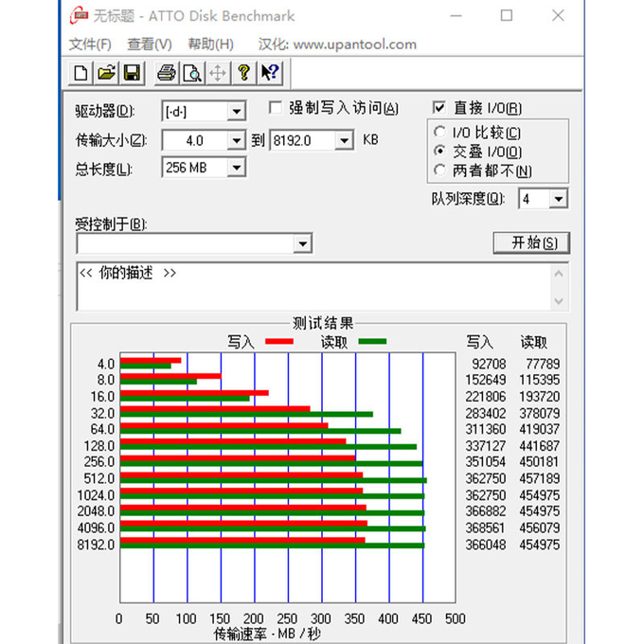Open the 文件(F) menu

coord(90,45)
